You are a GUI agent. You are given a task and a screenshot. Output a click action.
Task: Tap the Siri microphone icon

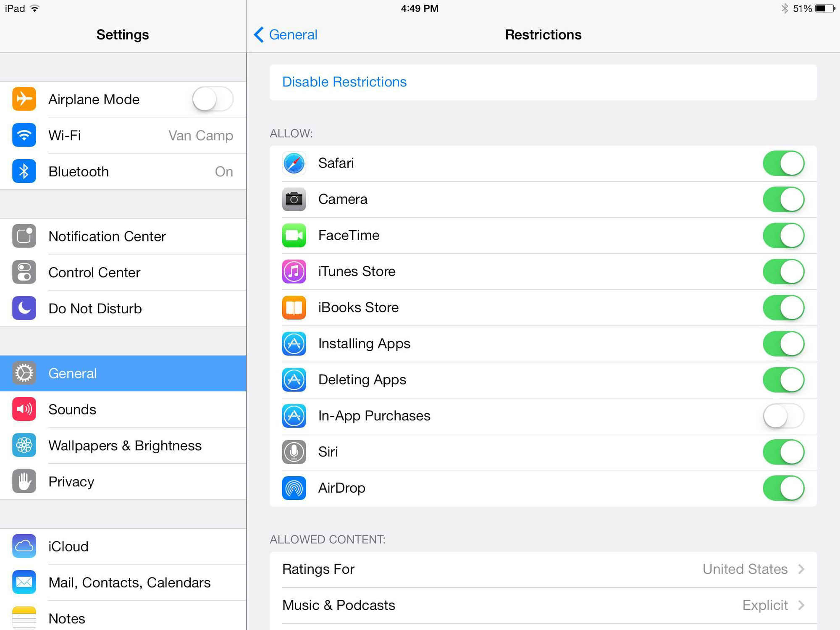[x=294, y=452]
